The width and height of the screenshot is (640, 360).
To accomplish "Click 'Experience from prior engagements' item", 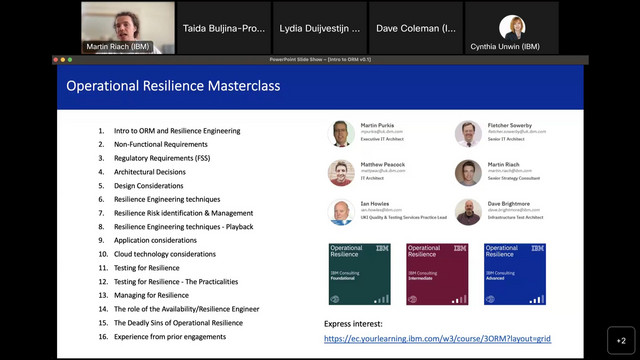I will click(170, 337).
